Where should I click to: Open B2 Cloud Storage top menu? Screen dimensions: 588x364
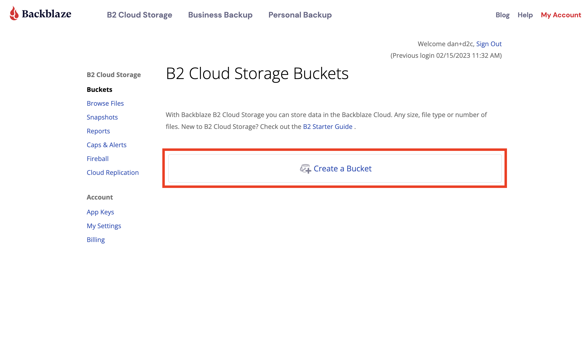pyautogui.click(x=140, y=15)
